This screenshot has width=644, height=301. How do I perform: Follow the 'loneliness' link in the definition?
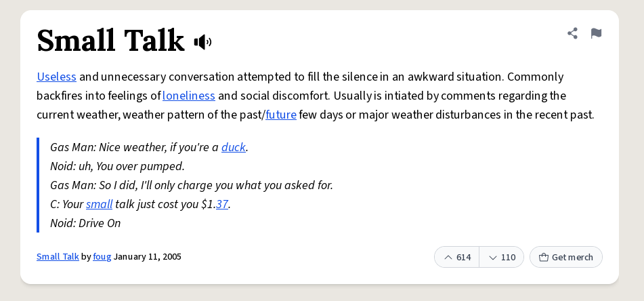tap(189, 96)
